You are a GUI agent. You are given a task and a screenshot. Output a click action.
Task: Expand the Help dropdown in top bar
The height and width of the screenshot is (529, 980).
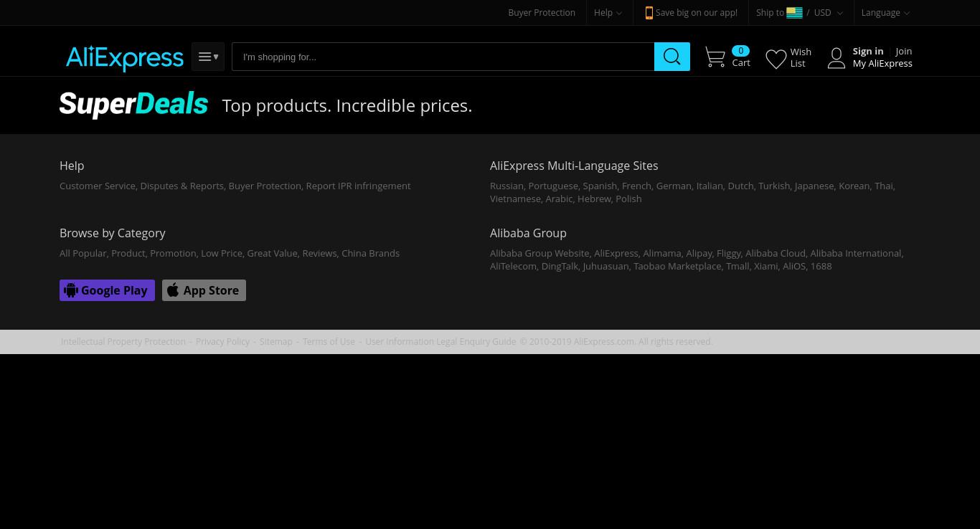[x=608, y=13]
